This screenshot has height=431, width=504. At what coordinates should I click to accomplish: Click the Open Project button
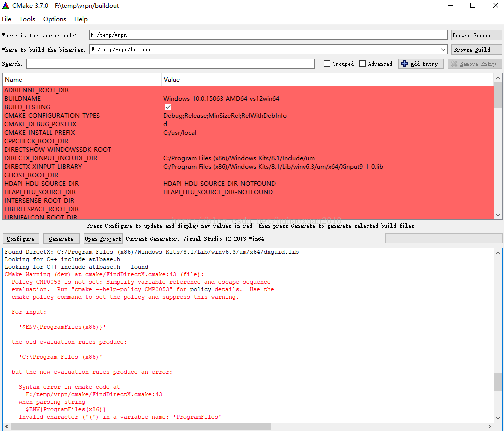103,239
